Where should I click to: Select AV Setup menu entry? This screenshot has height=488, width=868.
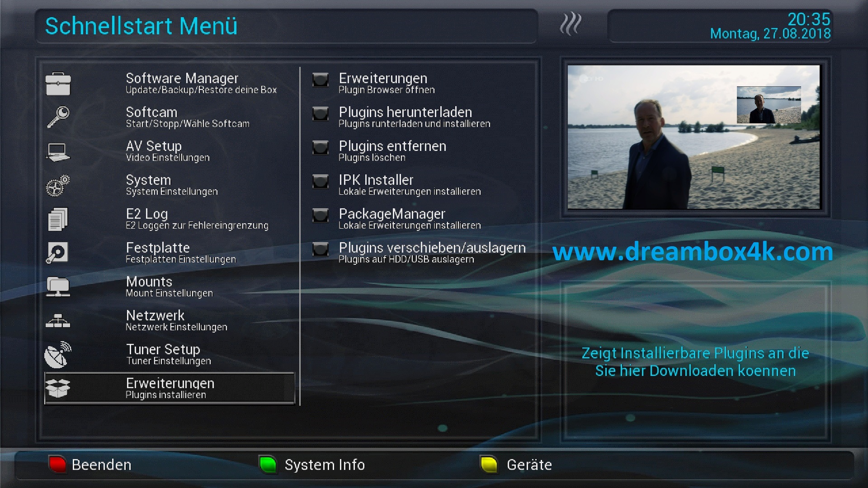click(x=170, y=151)
